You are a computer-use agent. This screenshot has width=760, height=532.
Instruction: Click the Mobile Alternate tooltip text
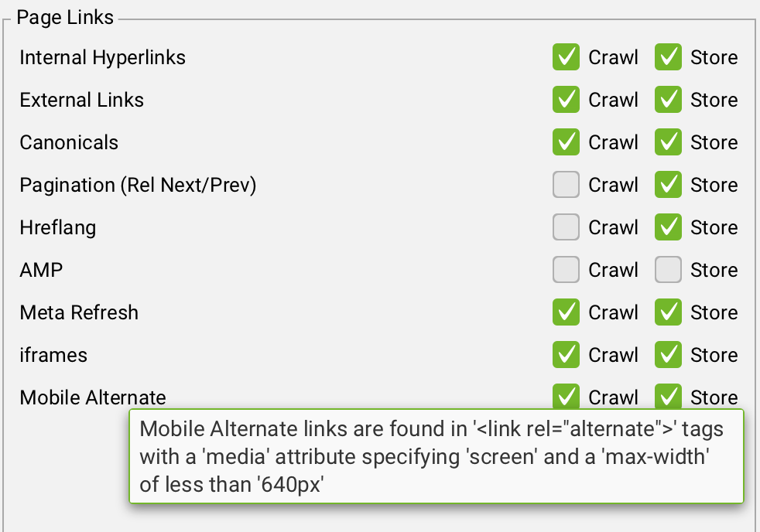pos(435,457)
